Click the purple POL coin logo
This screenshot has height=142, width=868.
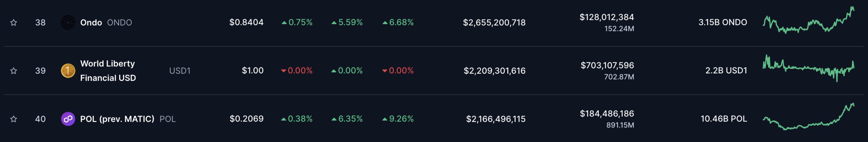68,119
